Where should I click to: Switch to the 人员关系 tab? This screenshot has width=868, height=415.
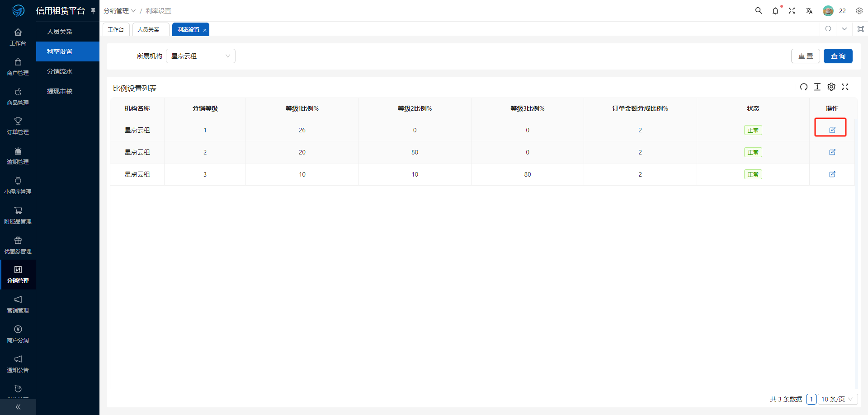pyautogui.click(x=148, y=30)
